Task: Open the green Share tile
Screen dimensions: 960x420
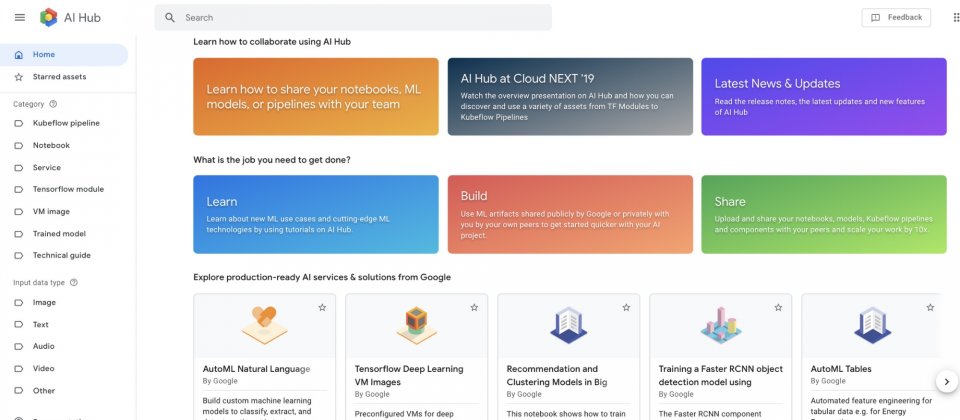Action: click(x=824, y=214)
